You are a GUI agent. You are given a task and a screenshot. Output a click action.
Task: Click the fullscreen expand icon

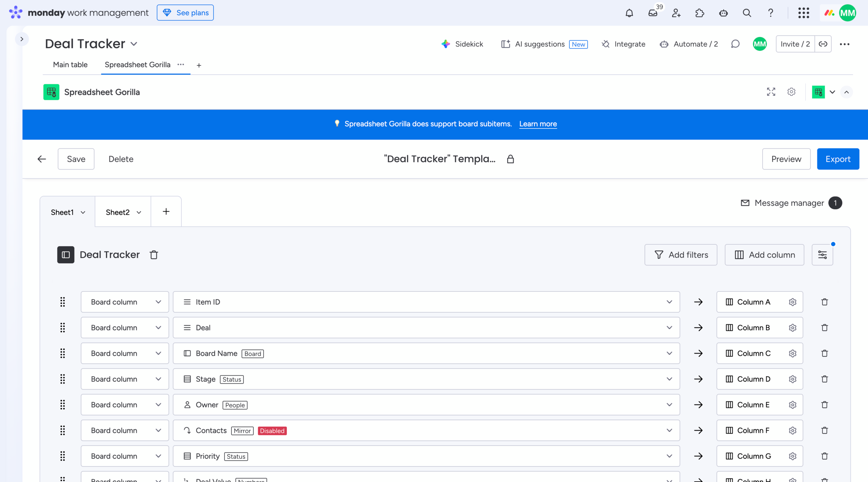[771, 92]
